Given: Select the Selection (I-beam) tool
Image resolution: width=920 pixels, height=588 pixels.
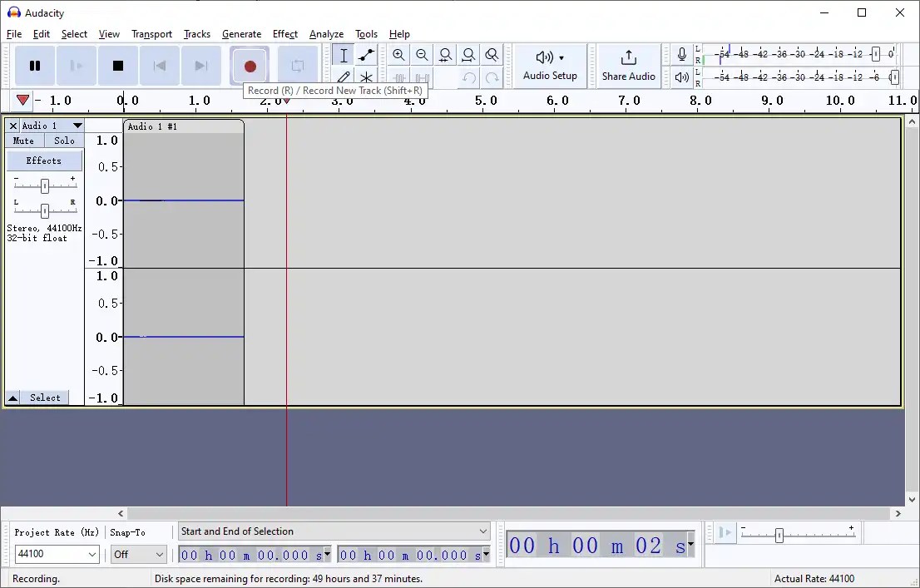Looking at the screenshot, I should click(344, 55).
